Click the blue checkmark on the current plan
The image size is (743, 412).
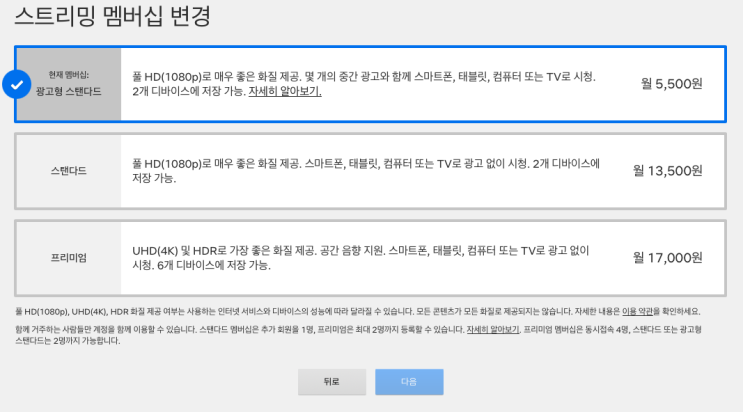click(17, 84)
